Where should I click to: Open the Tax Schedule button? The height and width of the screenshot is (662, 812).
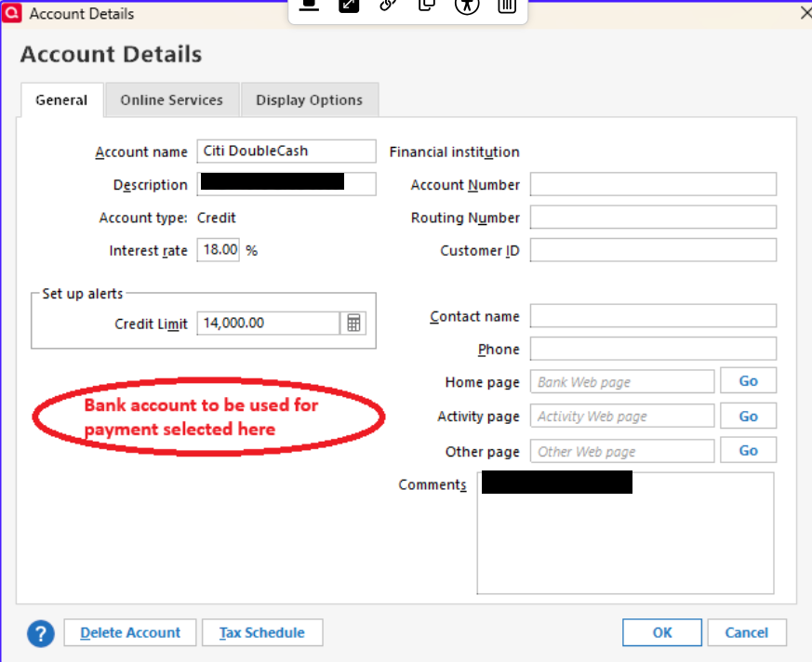point(262,632)
